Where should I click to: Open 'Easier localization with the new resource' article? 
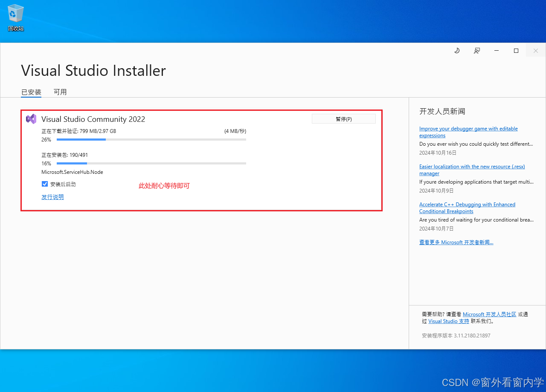pos(472,170)
